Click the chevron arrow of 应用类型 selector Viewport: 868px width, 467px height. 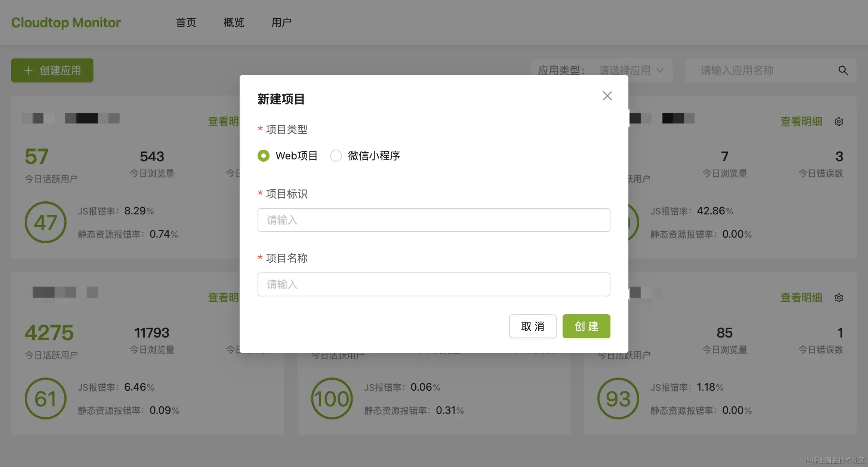click(x=660, y=70)
